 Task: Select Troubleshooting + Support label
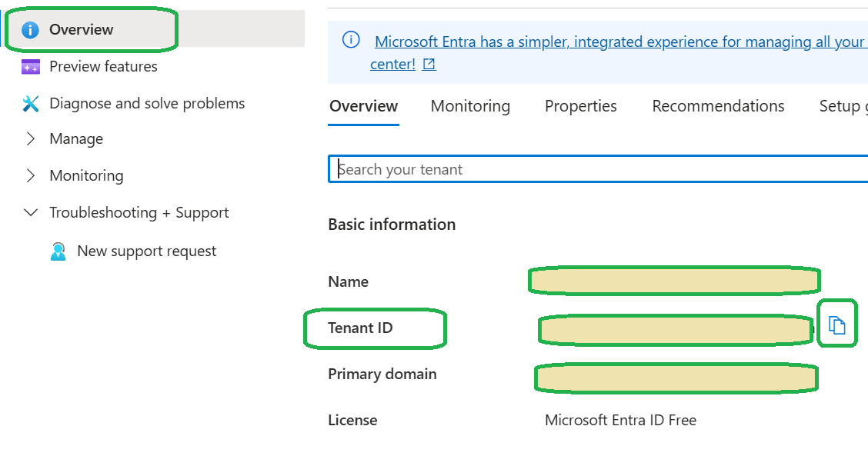click(139, 213)
